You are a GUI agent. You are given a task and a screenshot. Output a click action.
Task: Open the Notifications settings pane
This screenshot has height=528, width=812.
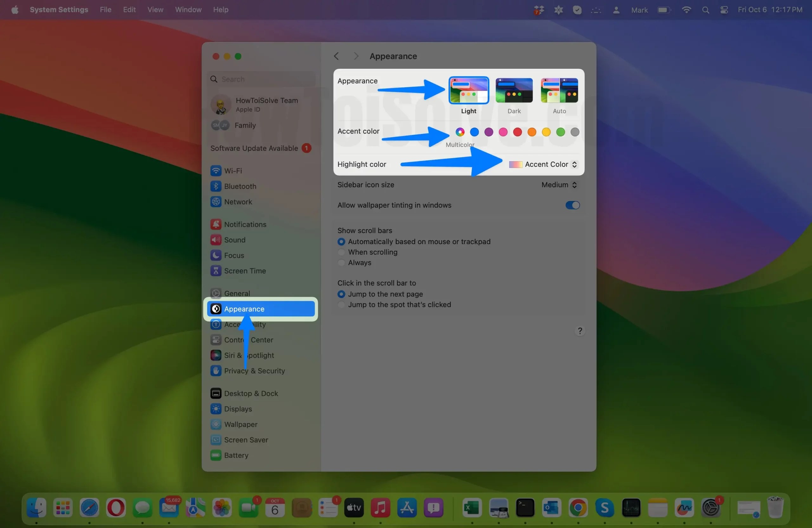click(245, 224)
